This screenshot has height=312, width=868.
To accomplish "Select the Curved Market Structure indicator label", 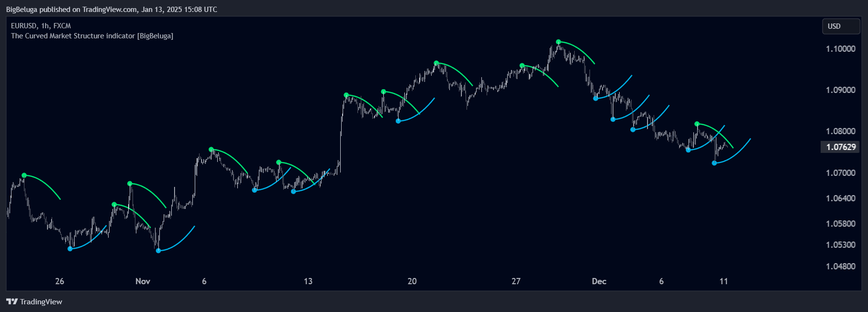I will (92, 36).
